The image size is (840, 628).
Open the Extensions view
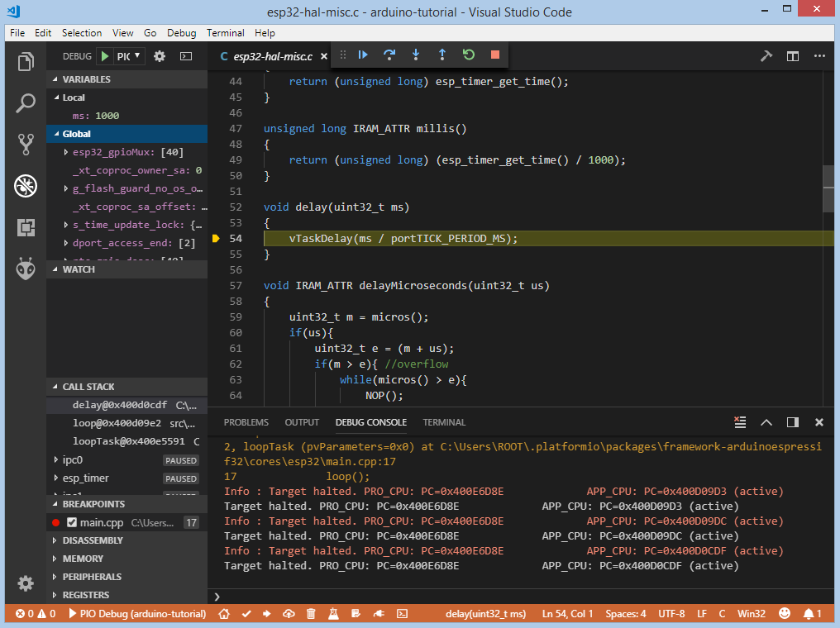point(26,227)
